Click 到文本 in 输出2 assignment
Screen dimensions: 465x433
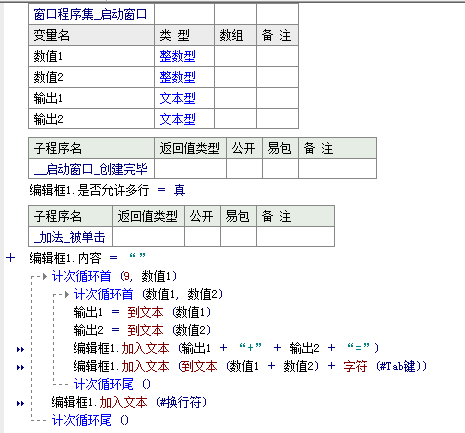tap(145, 330)
